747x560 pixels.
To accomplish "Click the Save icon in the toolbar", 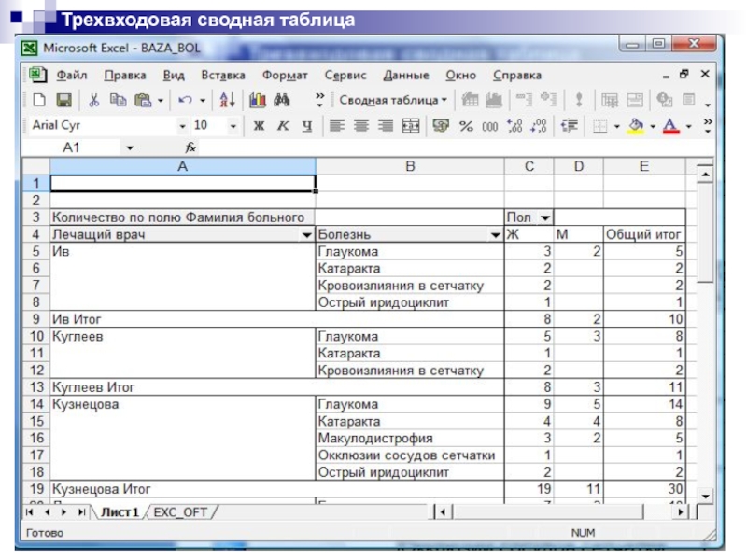I will 63,100.
